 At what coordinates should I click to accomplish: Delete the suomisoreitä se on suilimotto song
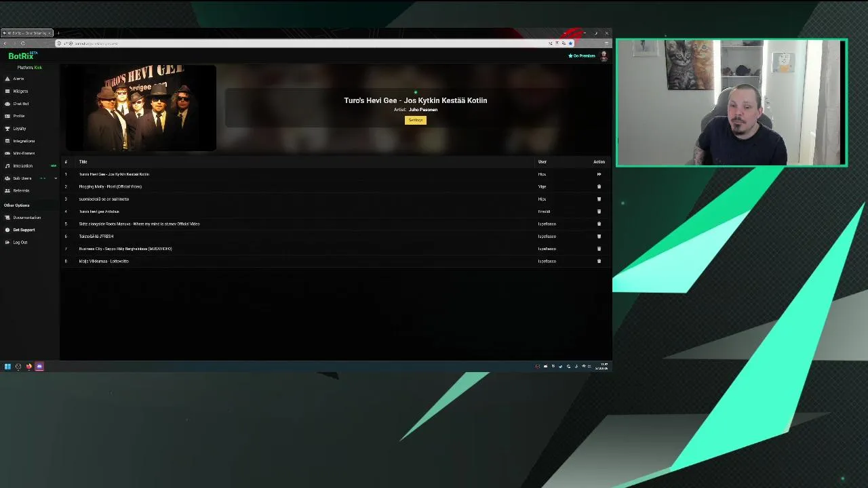(x=599, y=199)
